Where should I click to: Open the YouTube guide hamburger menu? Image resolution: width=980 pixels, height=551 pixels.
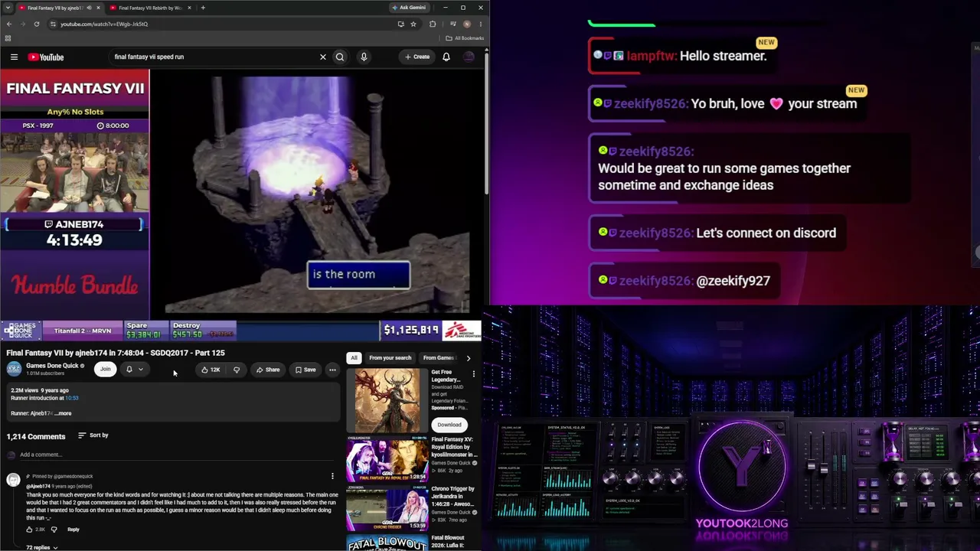coord(14,57)
